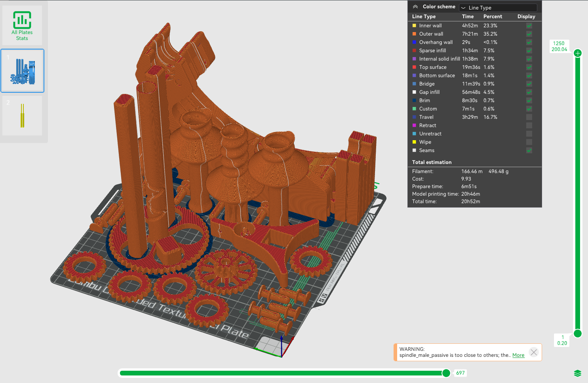The height and width of the screenshot is (383, 588).
Task: Disable Seams display checkbox
Action: pyautogui.click(x=529, y=151)
